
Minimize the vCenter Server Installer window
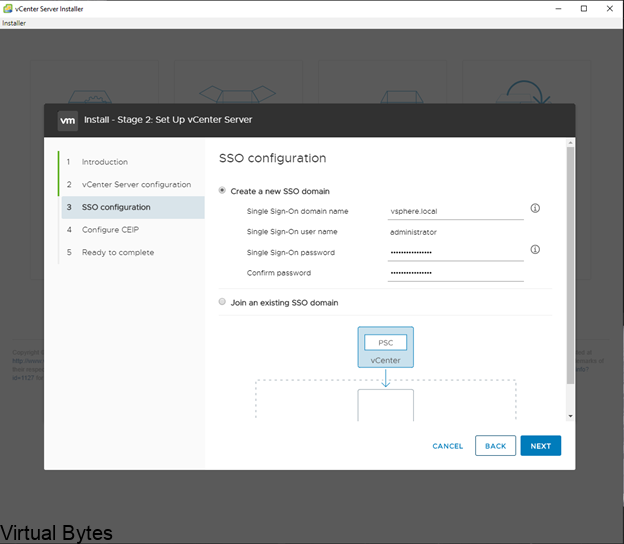coord(558,9)
